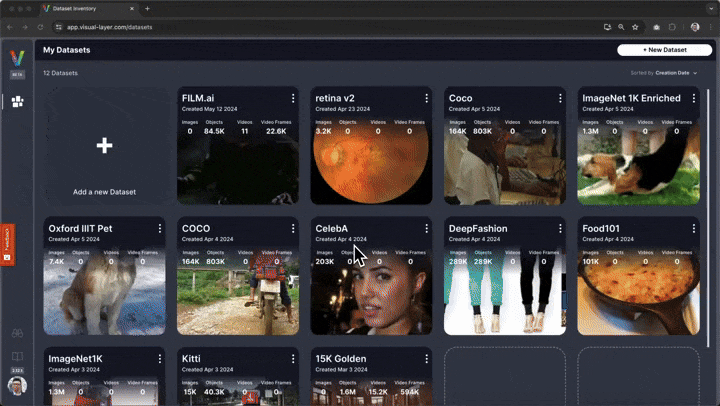
Task: Open the documentation book icon in sidebar
Action: pos(17,356)
